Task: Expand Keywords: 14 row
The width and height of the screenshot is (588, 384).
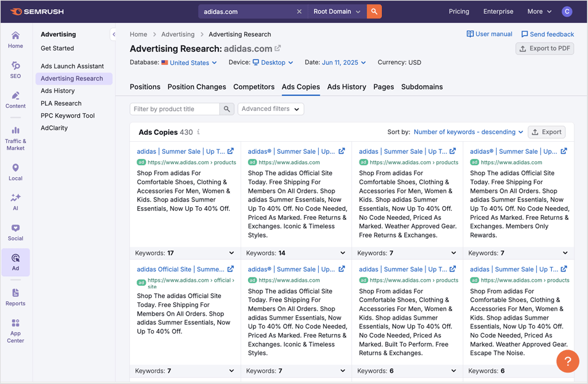Action: (296, 253)
